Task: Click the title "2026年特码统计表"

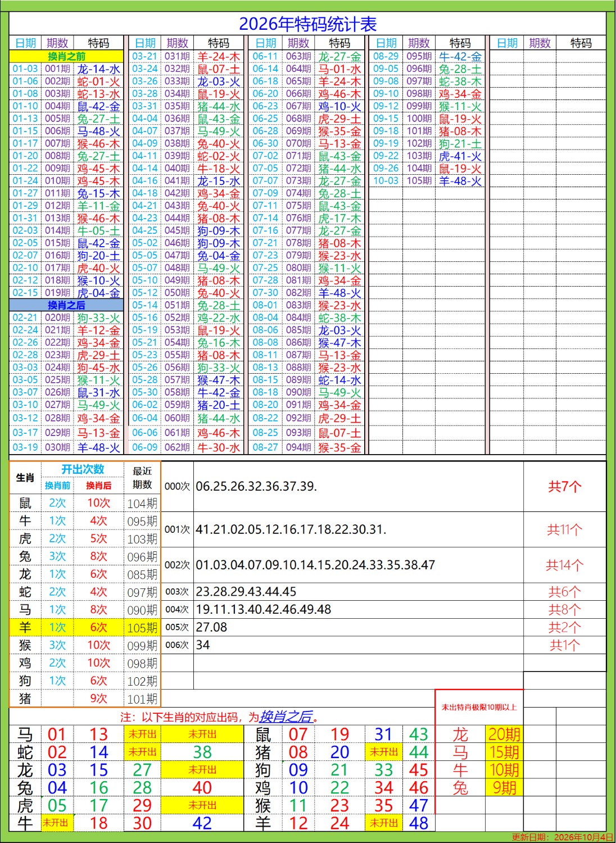Action: [x=307, y=24]
